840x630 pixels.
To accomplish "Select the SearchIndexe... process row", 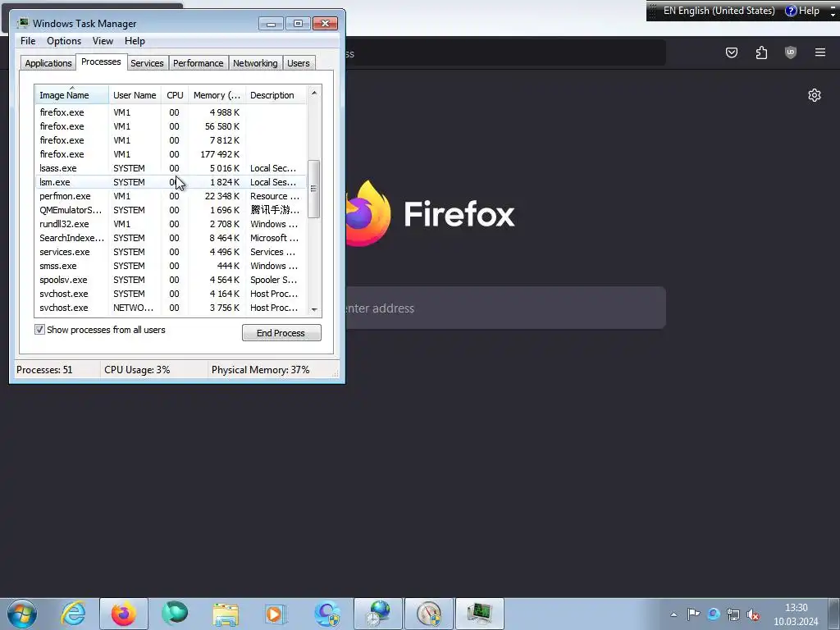I will point(171,238).
